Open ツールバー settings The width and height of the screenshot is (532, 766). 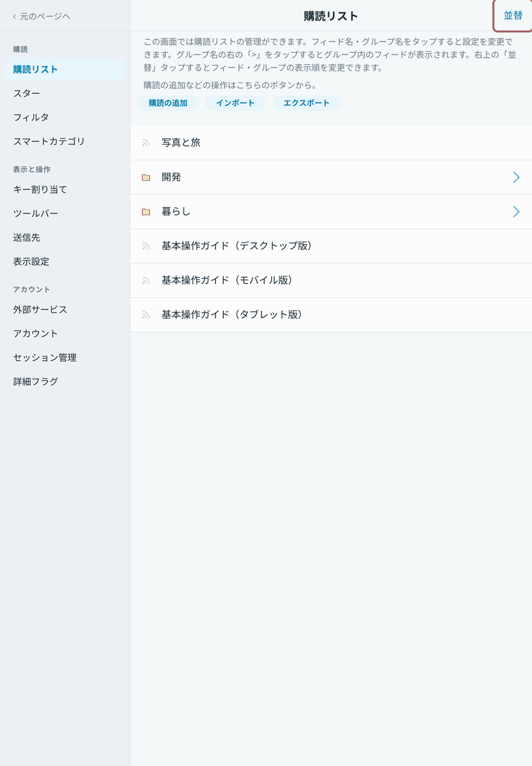[x=65, y=214]
